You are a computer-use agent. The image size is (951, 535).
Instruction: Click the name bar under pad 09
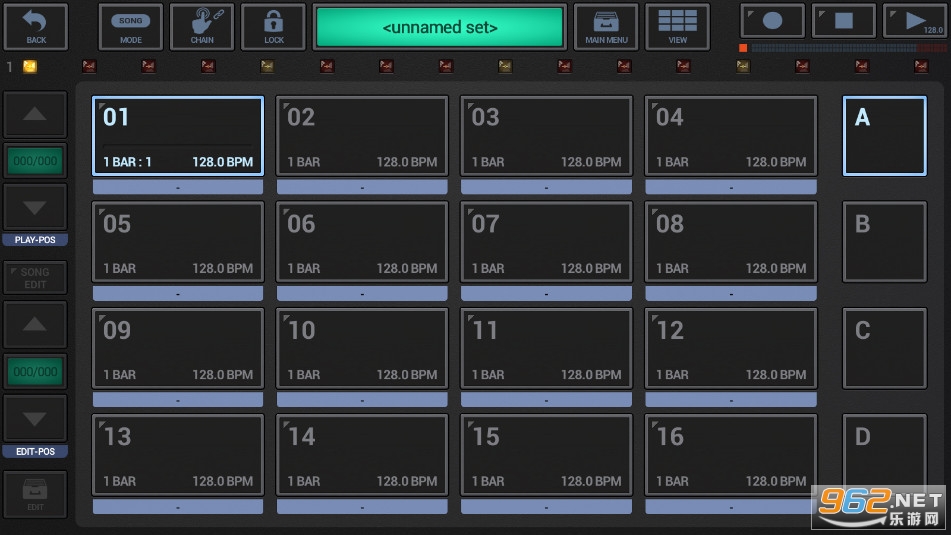click(178, 400)
